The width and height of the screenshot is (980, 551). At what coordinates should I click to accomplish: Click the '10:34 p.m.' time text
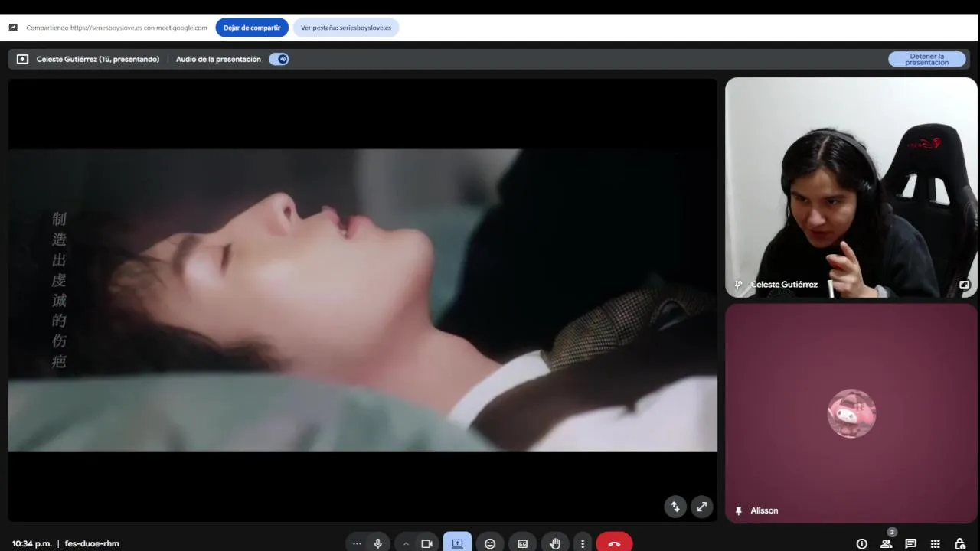click(x=32, y=543)
